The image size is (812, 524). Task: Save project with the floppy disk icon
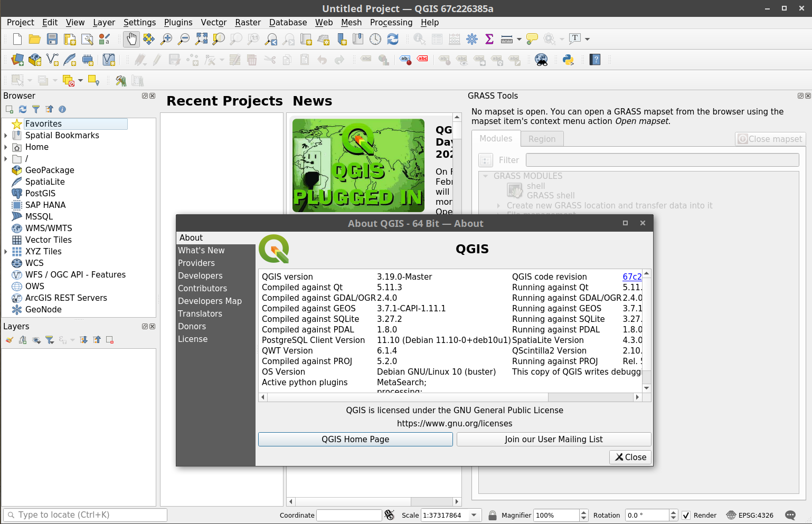click(52, 39)
